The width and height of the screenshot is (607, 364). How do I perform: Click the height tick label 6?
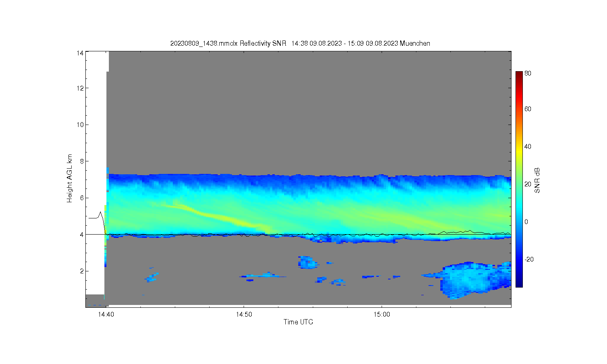coord(82,198)
